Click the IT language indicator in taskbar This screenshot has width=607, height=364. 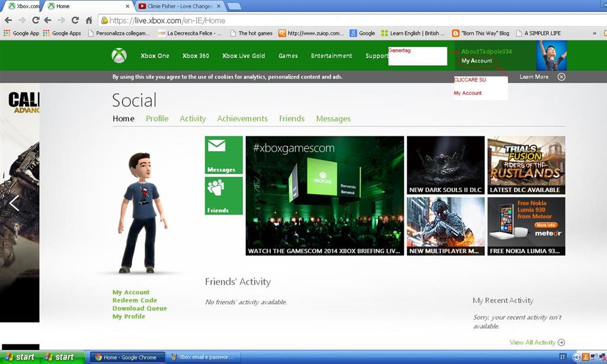pyautogui.click(x=563, y=357)
